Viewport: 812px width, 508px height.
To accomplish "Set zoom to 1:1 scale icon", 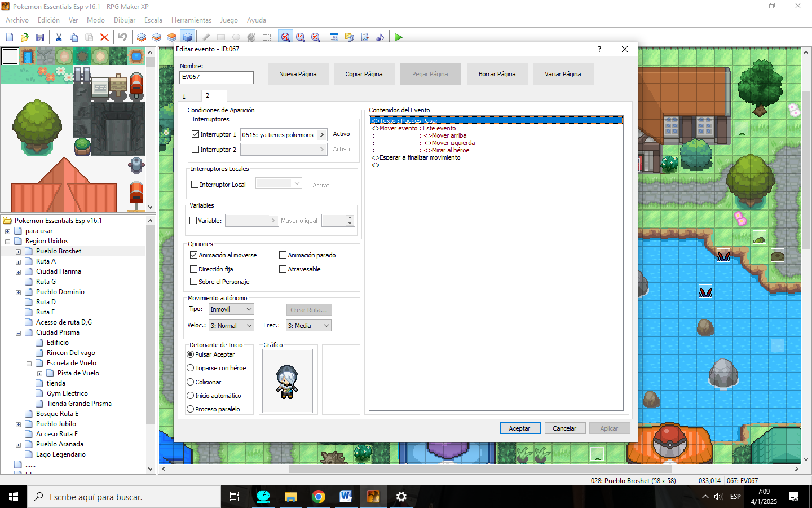I will 285,37.
